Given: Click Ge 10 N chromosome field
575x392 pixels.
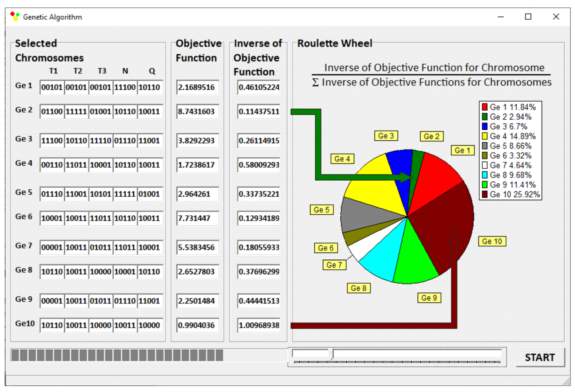Looking at the screenshot, I should tap(125, 325).
